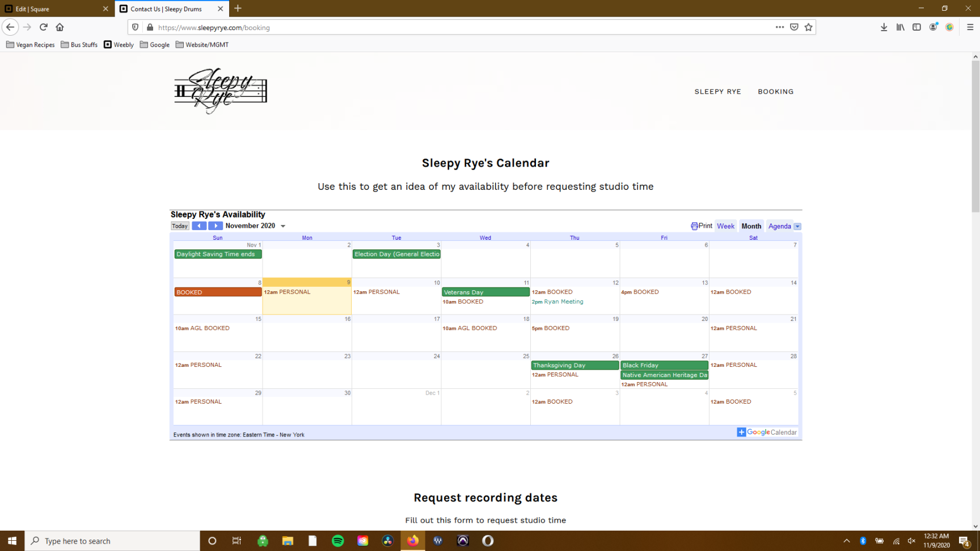The height and width of the screenshot is (551, 980).
Task: Open Library history and bookmarks icon
Action: (900, 27)
